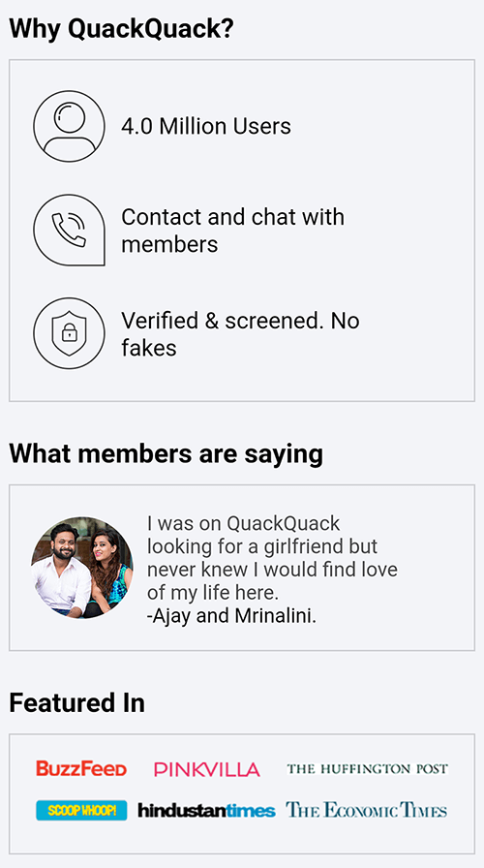Tap 'Contact and chat with members' text
484x868 pixels.
[232, 231]
